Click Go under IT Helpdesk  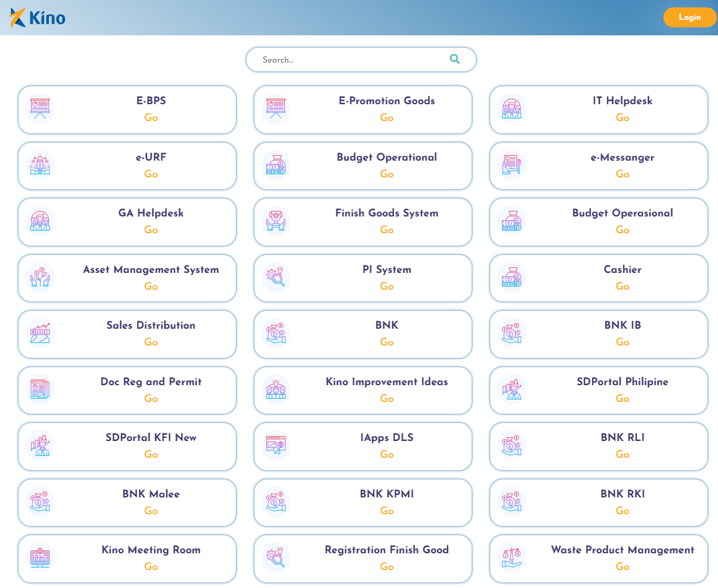(x=623, y=118)
